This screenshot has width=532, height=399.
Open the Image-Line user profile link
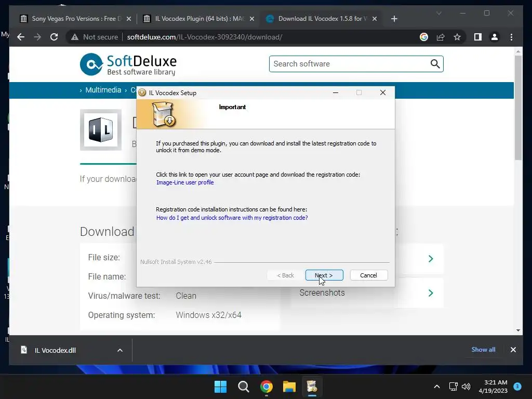pyautogui.click(x=185, y=182)
